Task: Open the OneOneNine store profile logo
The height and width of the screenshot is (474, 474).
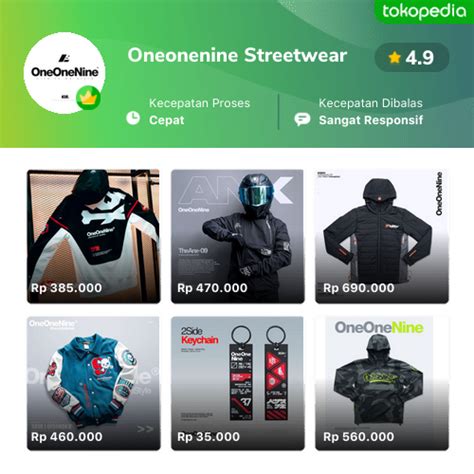Action: [x=65, y=73]
